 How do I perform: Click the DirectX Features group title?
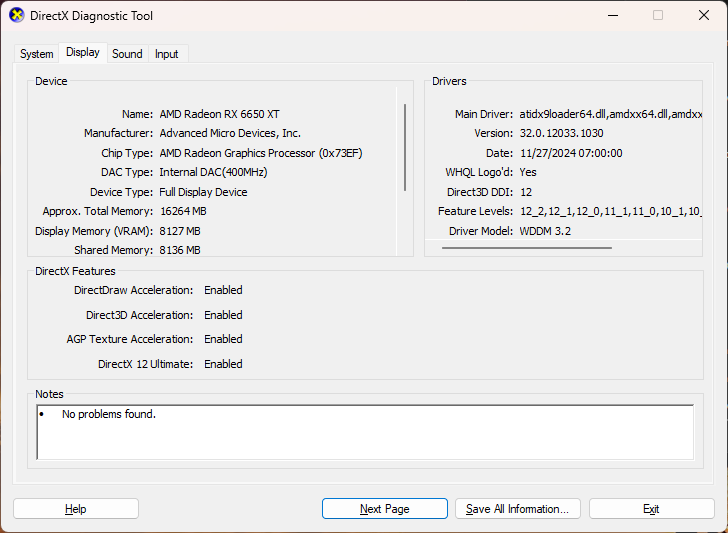pos(75,271)
